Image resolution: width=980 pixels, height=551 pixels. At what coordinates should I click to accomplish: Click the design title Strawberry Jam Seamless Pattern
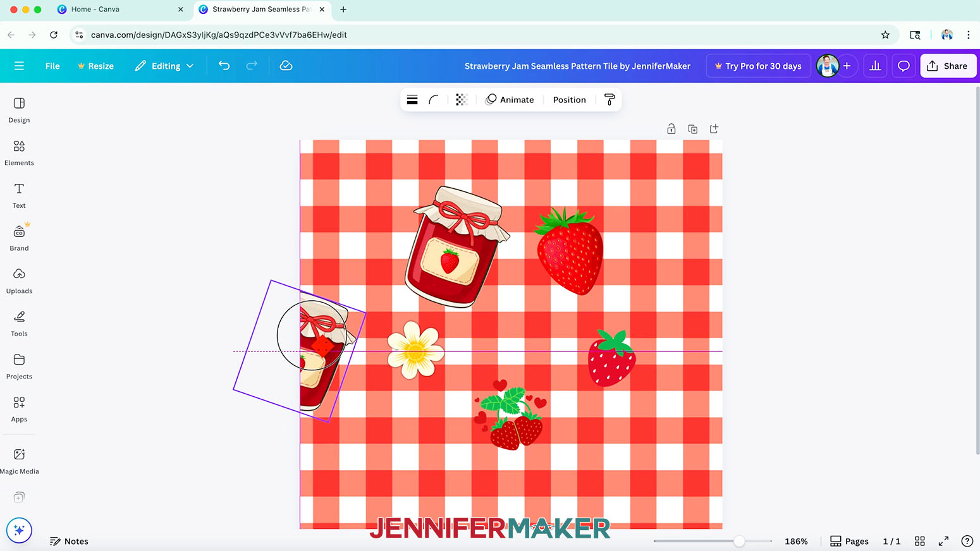(x=577, y=66)
